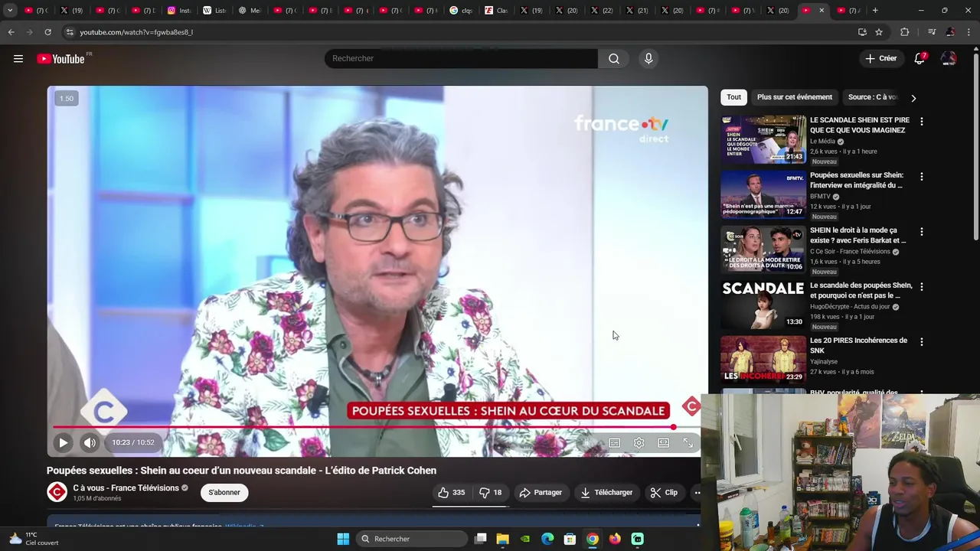Open BFMTV Poupées sexuelles sur Shein thumbnail
This screenshot has width=980, height=551.
point(763,194)
